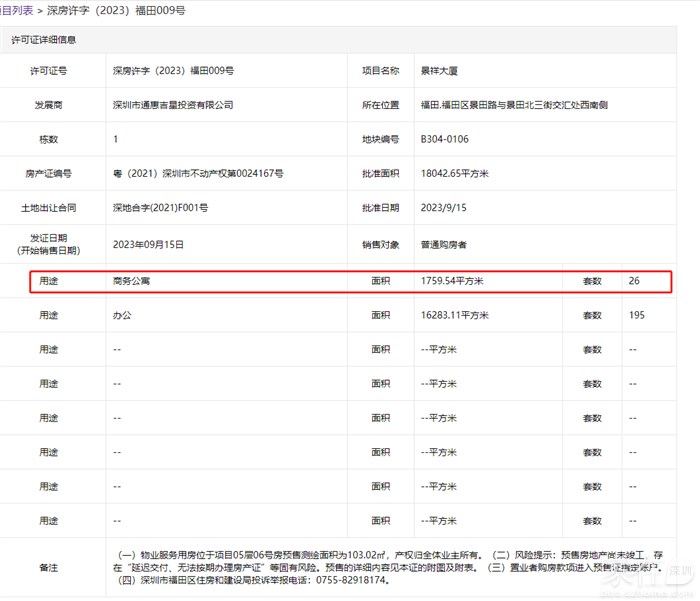This screenshot has height=601, width=700.
Task: Click the plot number B304-0106
Action: 447,139
